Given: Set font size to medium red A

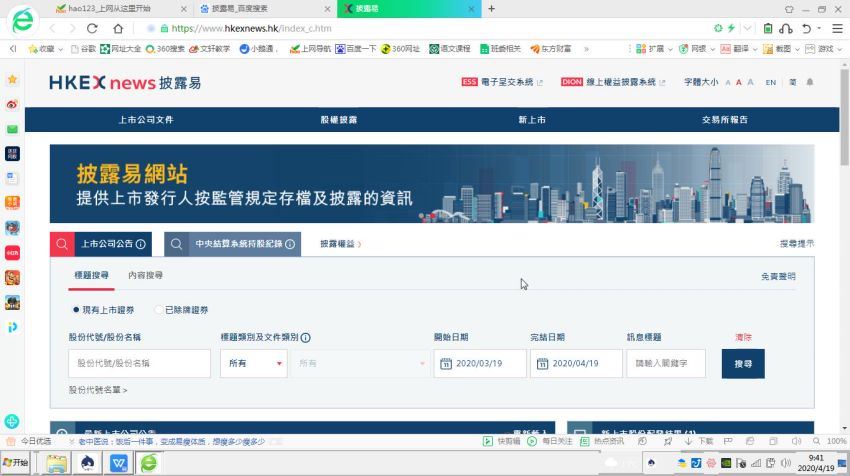Looking at the screenshot, I should click(x=738, y=82).
